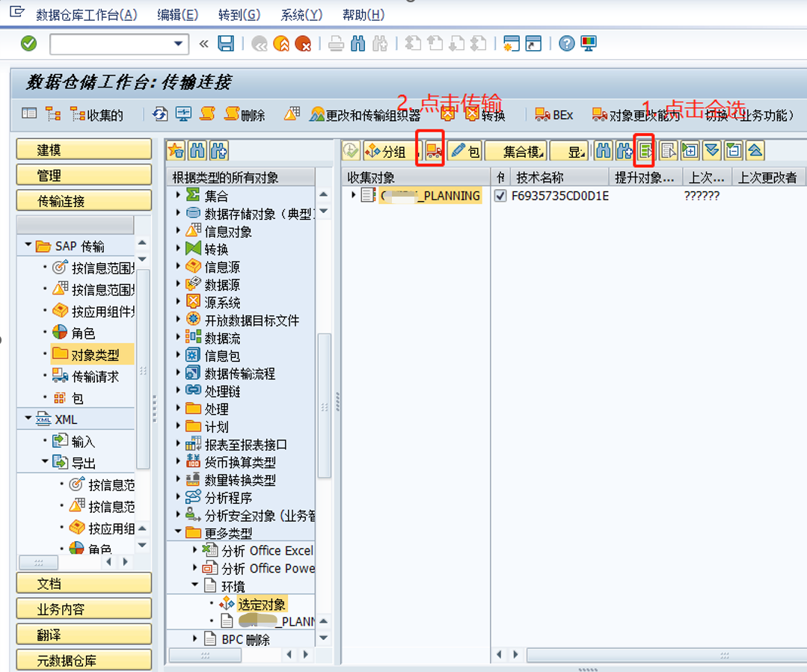
Task: Click the 更改和传输组织器 toolbar button
Action: click(365, 115)
